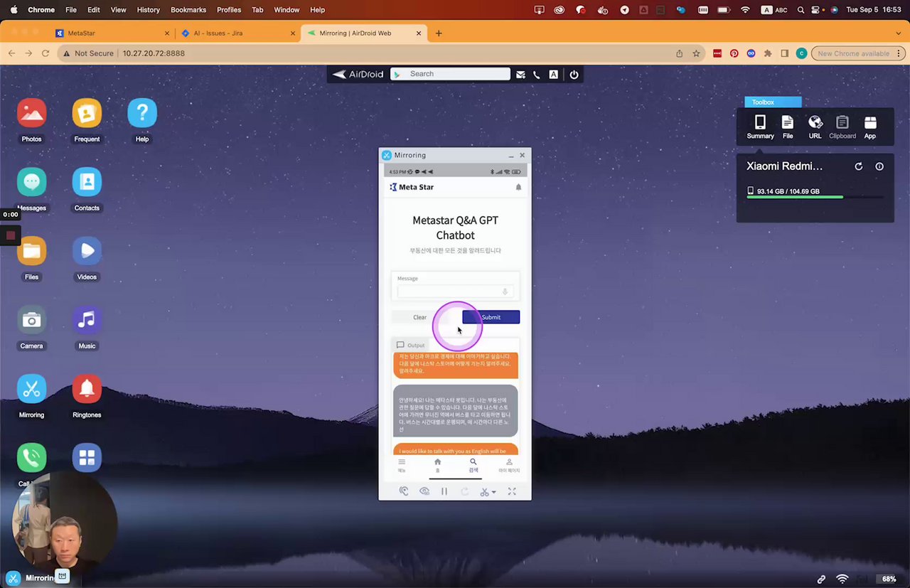The image size is (910, 588).
Task: Toggle the eye view icon in Mirroring toolbar
Action: [424, 491]
